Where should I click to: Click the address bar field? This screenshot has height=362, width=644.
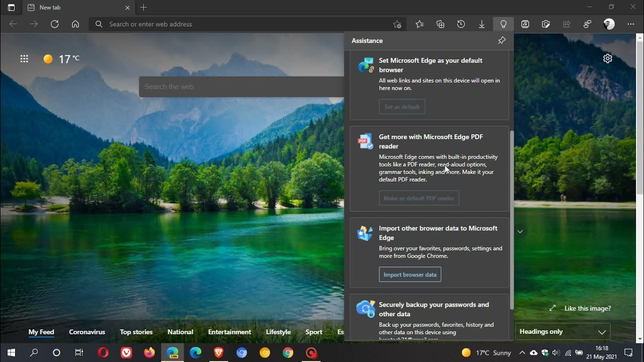coord(248,24)
